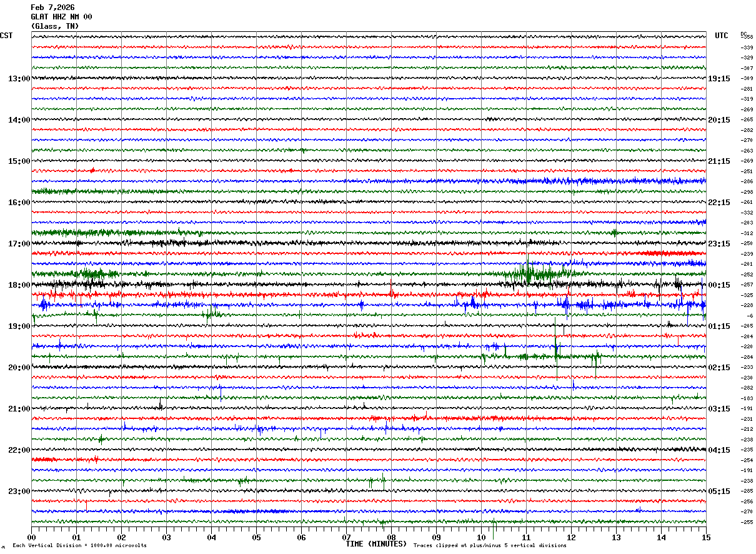The image size is (756, 554).
Task: Click the DC offset value -239
Action: click(747, 254)
